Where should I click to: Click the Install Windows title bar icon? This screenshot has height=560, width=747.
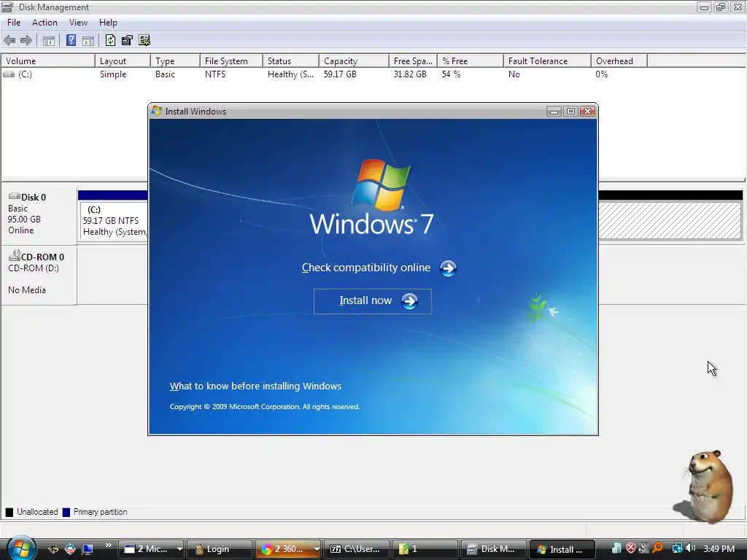157,111
